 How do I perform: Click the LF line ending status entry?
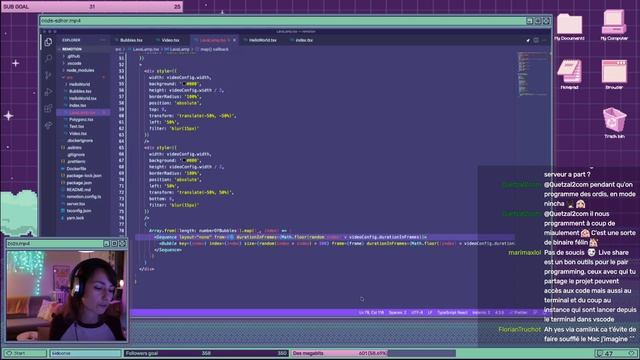point(430,313)
